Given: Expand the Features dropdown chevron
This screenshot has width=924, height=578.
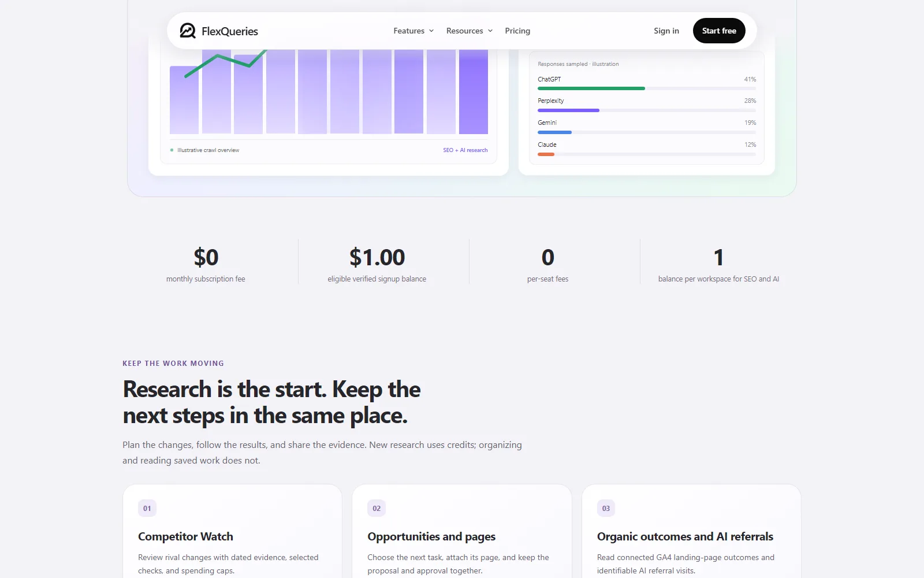Looking at the screenshot, I should pyautogui.click(x=431, y=31).
